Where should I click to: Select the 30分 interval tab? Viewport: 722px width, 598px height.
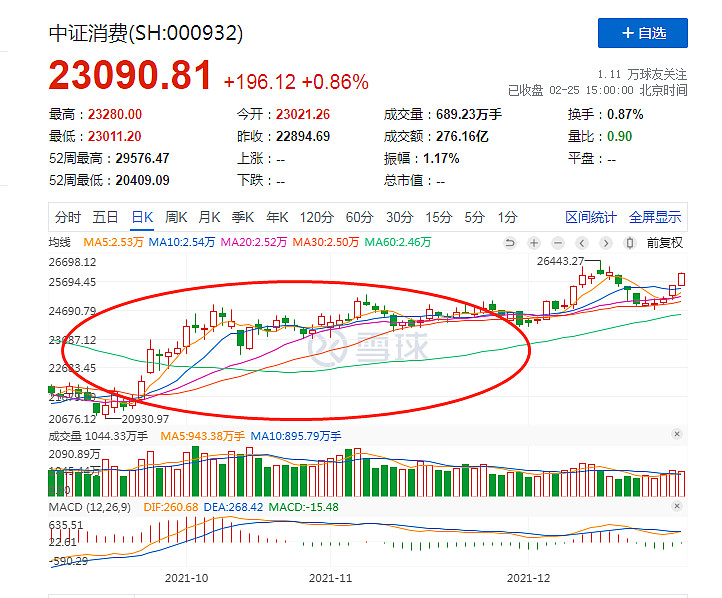point(400,217)
